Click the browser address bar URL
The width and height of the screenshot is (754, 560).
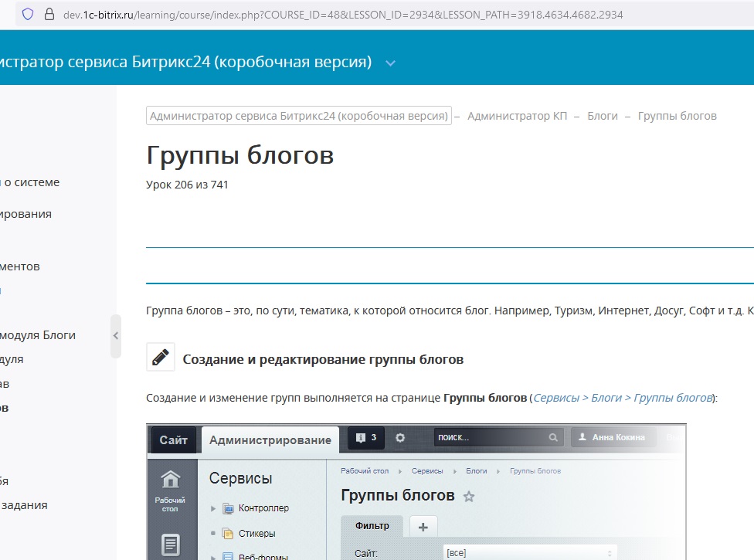click(x=343, y=15)
